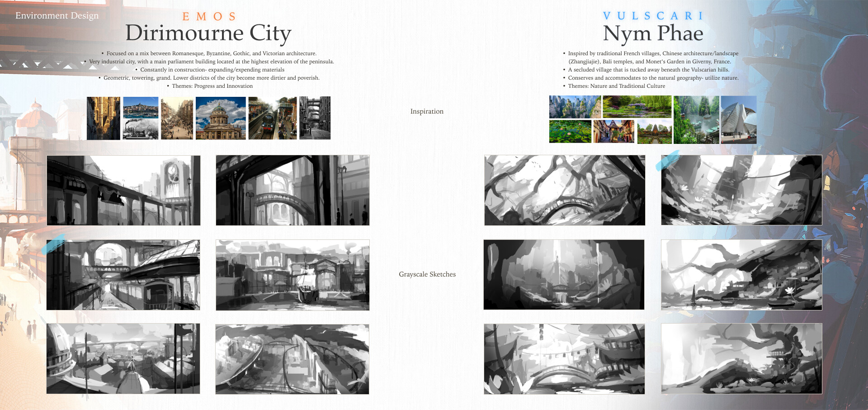Image resolution: width=868 pixels, height=410 pixels.
Task: Open the golden Gothic cathedral inspiration photo
Action: (x=104, y=118)
